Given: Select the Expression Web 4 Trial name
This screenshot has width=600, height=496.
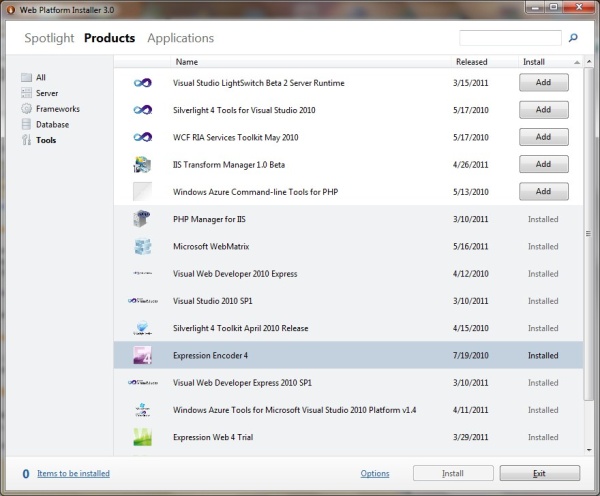Looking at the screenshot, I should pyautogui.click(x=213, y=437).
